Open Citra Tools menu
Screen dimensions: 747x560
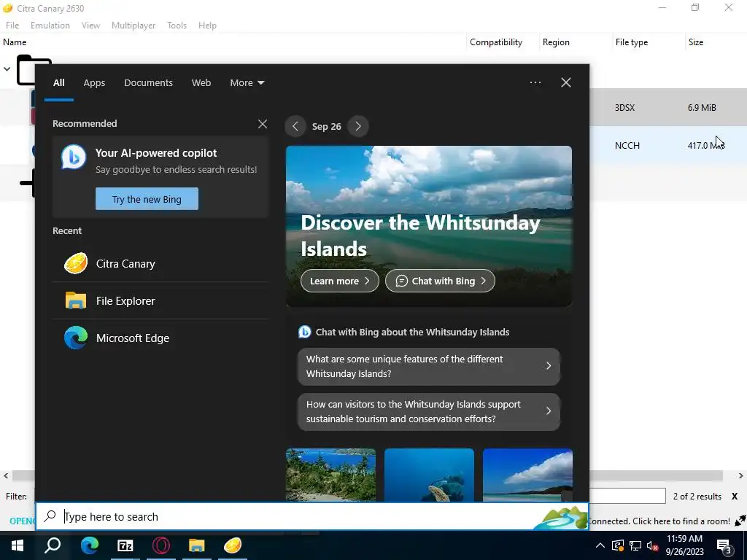pos(177,26)
